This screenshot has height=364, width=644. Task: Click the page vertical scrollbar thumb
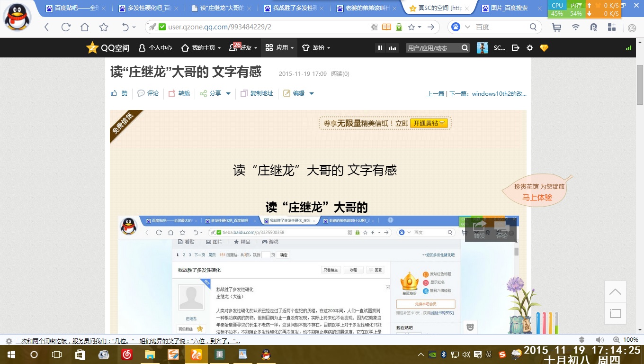tap(640, 85)
